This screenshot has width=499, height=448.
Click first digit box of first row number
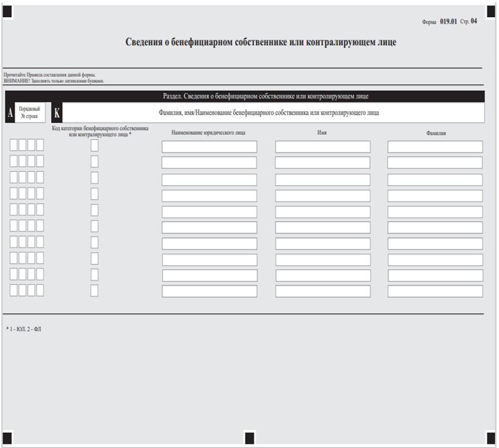[14, 145]
